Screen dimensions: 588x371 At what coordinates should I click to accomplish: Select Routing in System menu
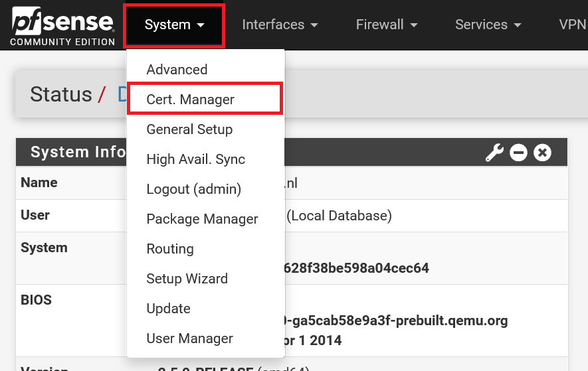170,249
